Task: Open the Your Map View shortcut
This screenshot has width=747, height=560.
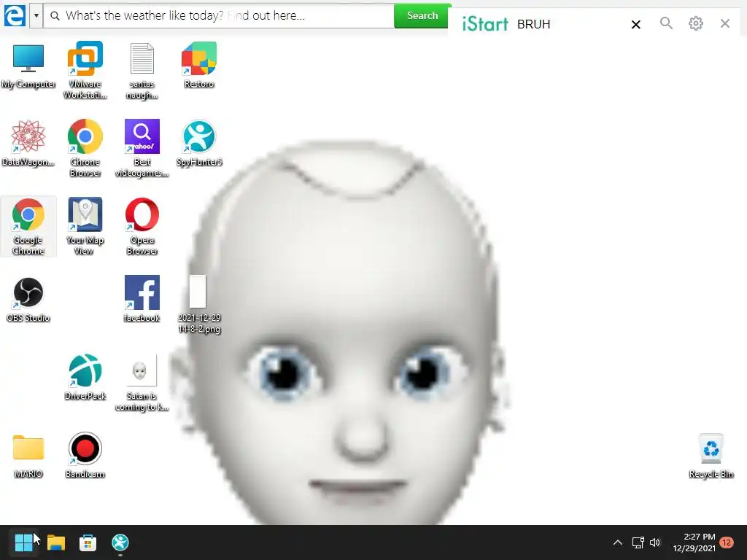Action: click(x=85, y=226)
